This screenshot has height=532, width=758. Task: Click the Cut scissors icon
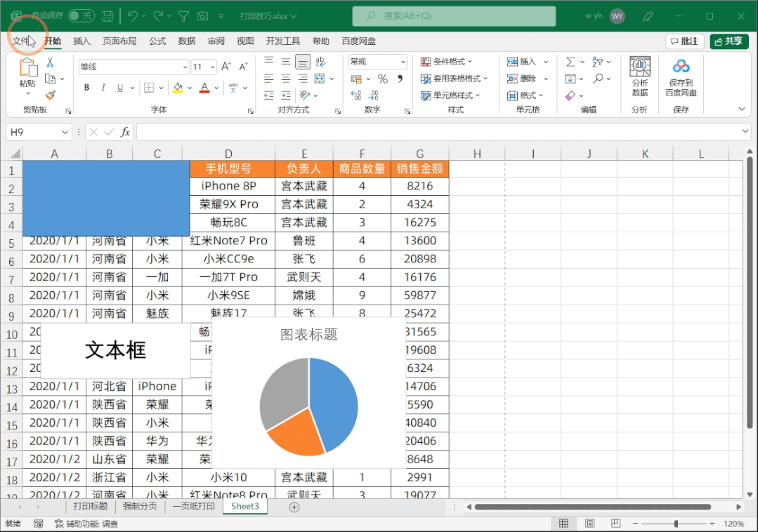tap(51, 62)
